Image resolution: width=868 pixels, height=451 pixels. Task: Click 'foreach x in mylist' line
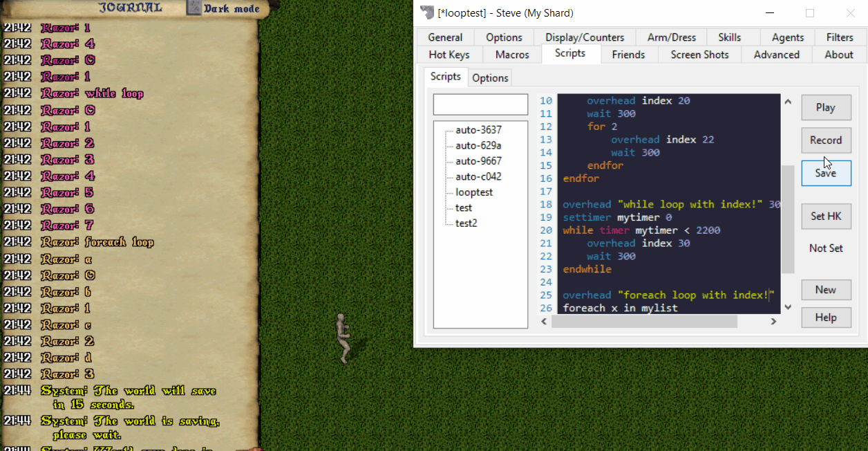point(620,308)
